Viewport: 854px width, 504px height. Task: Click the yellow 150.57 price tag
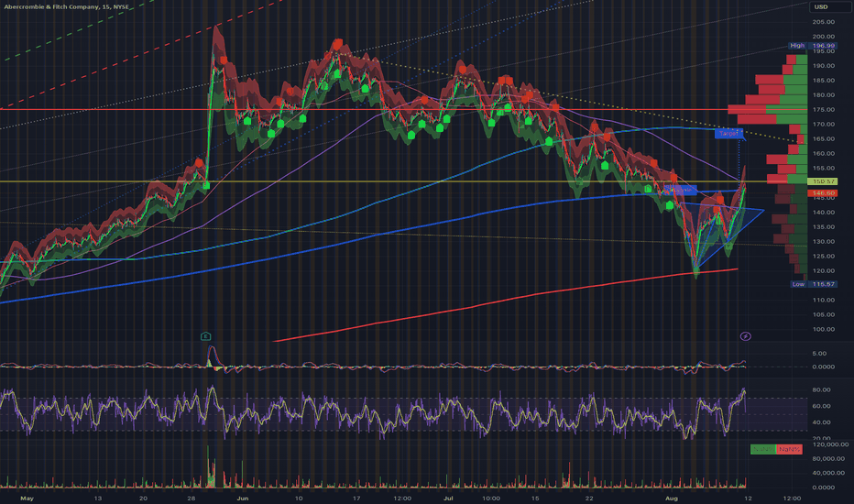click(x=823, y=181)
